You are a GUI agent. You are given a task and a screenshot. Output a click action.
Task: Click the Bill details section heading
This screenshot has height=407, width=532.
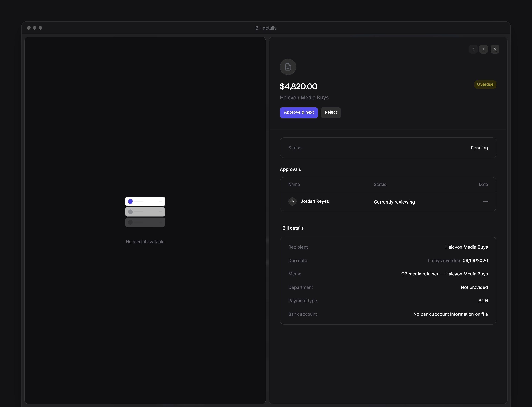(x=293, y=228)
